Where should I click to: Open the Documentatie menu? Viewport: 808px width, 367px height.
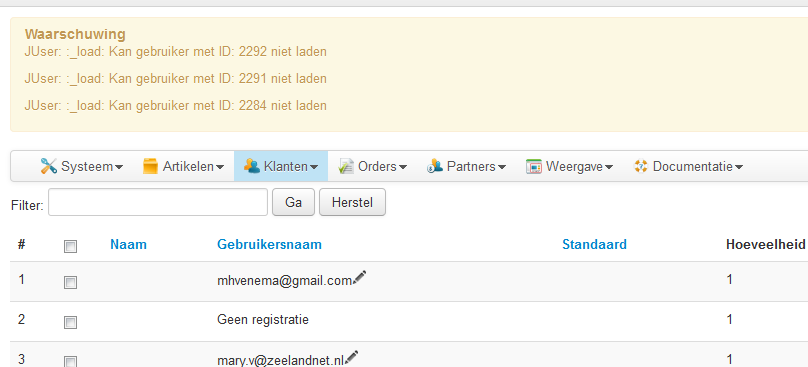(x=688, y=166)
